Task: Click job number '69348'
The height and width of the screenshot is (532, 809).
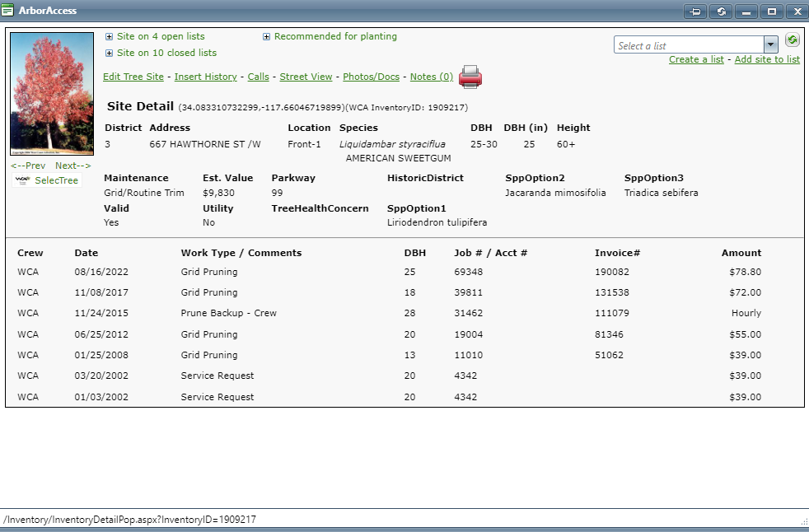Action: point(469,272)
